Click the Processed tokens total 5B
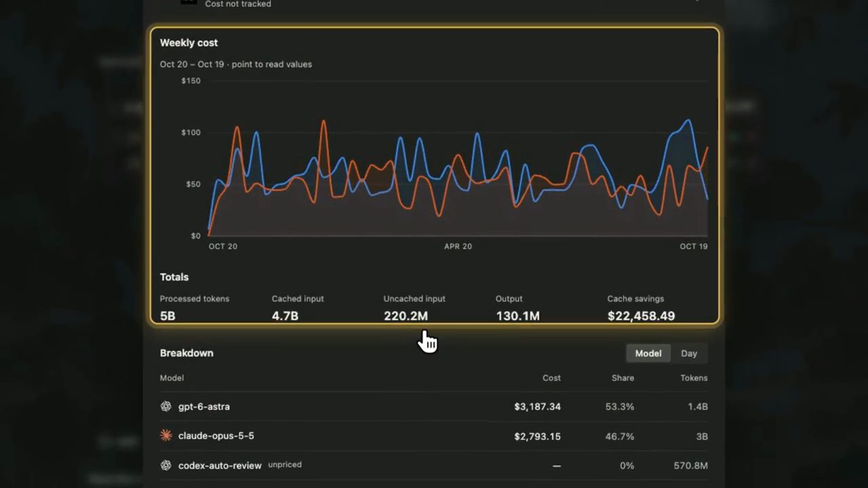Viewport: 868px width, 488px height. (x=167, y=316)
